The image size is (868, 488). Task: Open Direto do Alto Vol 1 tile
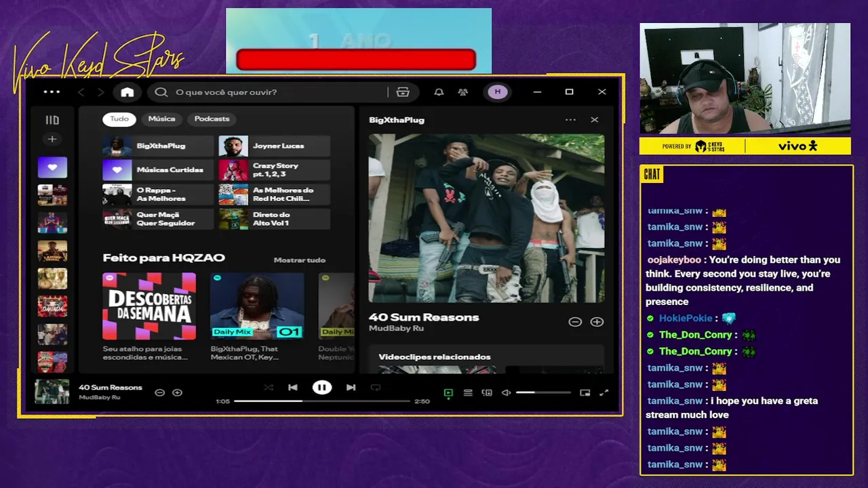pyautogui.click(x=275, y=219)
